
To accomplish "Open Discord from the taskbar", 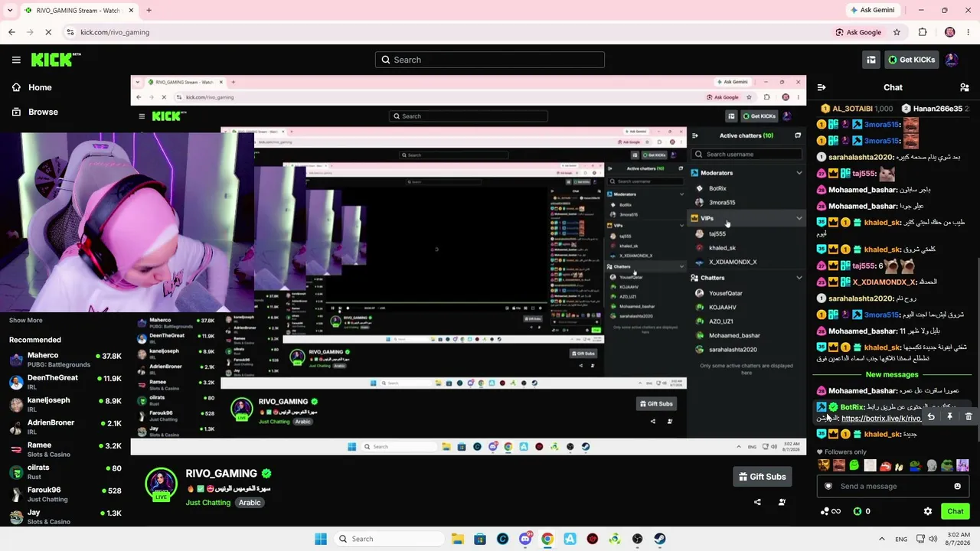I will pyautogui.click(x=525, y=539).
